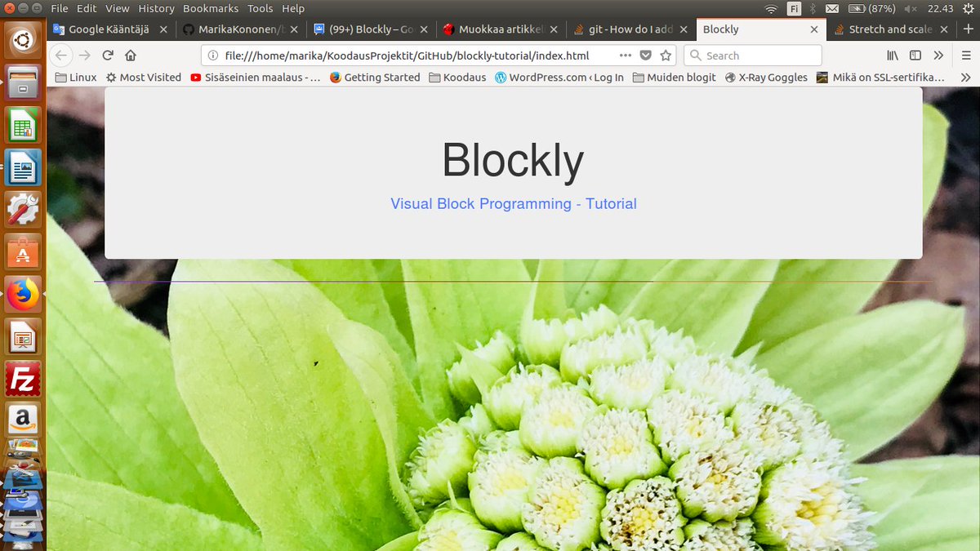Open the Help menu

(292, 8)
